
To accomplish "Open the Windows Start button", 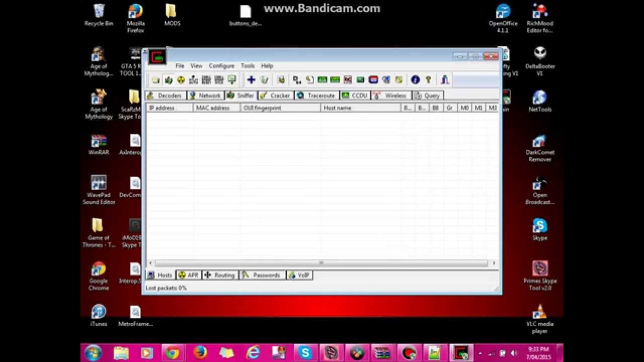I will 94,353.
